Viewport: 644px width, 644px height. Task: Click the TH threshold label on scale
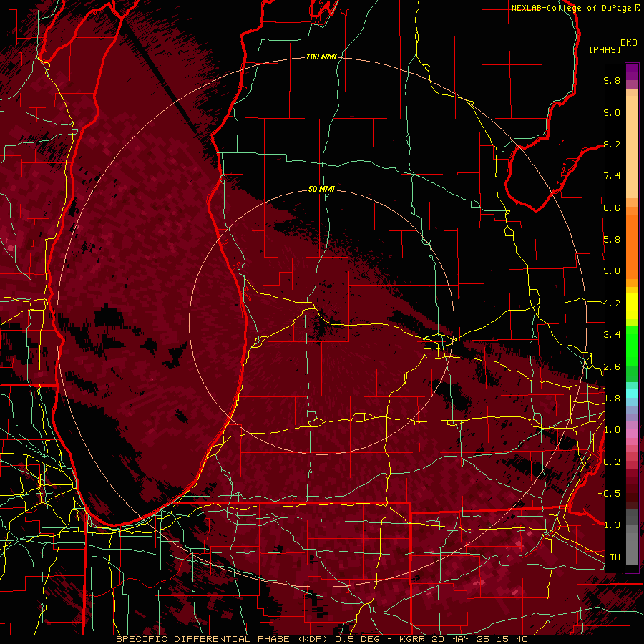tap(615, 557)
